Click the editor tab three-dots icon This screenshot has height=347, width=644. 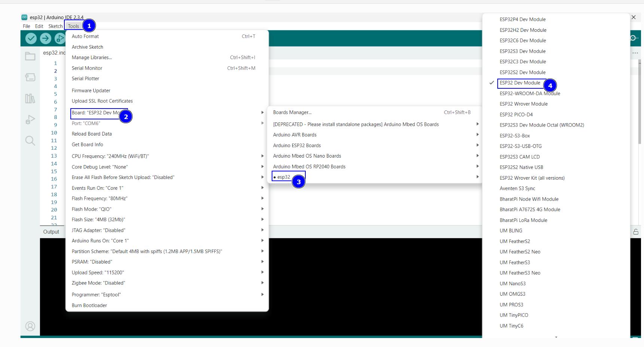635,53
